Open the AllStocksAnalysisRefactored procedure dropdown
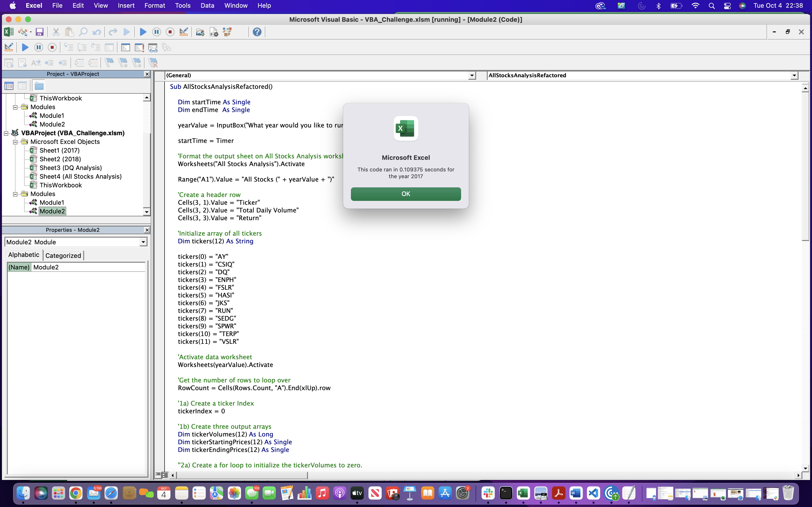The height and width of the screenshot is (507, 812). coord(794,75)
